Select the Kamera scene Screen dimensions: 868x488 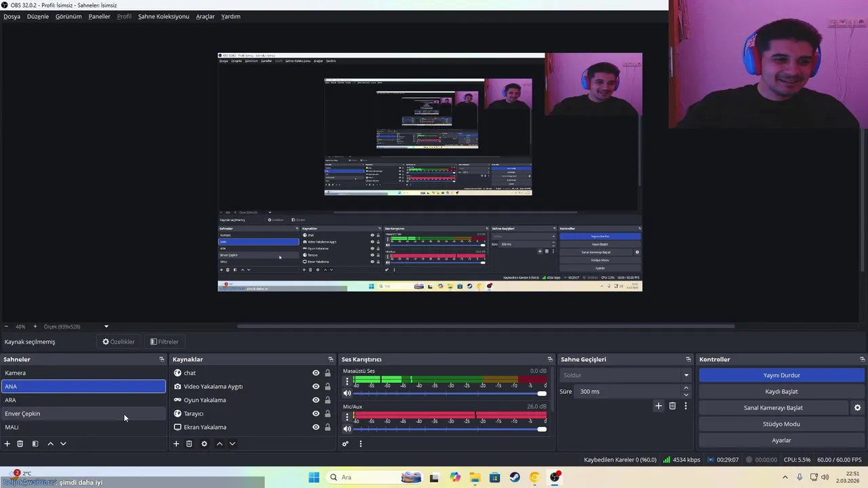coord(83,373)
